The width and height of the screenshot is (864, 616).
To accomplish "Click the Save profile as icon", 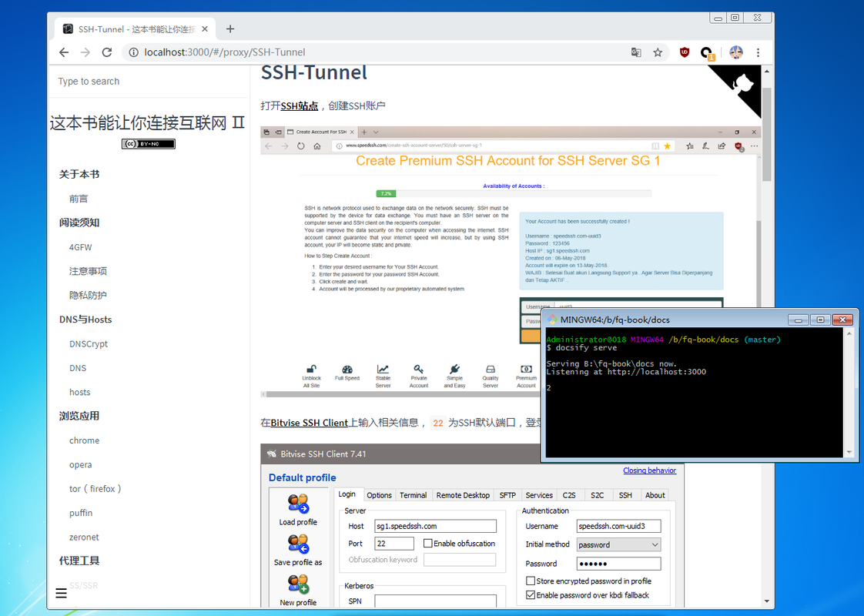I will click(298, 544).
